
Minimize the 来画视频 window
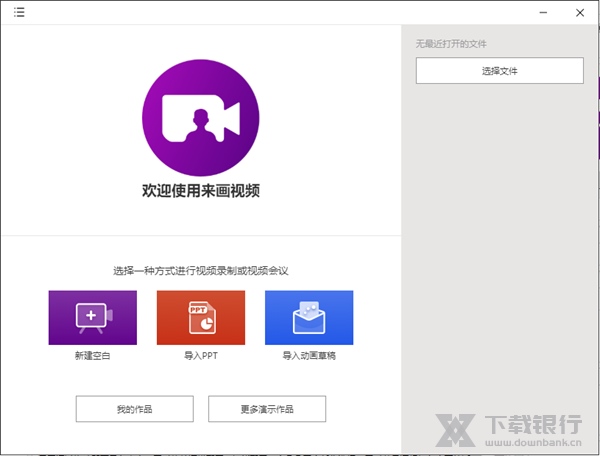(542, 13)
